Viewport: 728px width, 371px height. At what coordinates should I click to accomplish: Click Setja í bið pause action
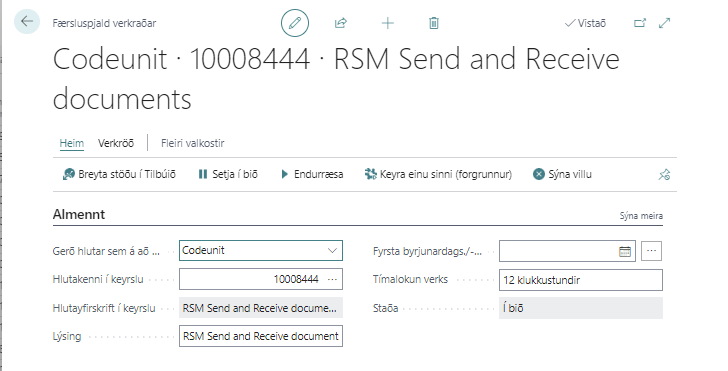[x=228, y=175]
